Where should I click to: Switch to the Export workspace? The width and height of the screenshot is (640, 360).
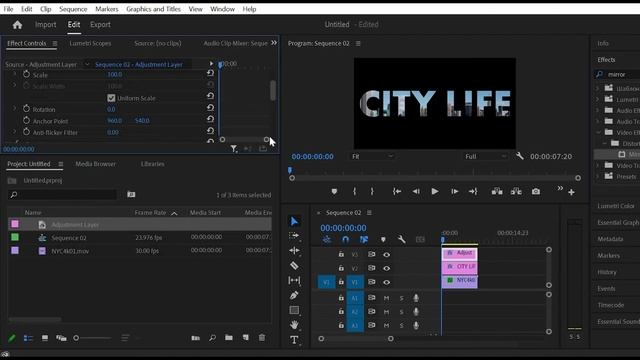[100, 24]
